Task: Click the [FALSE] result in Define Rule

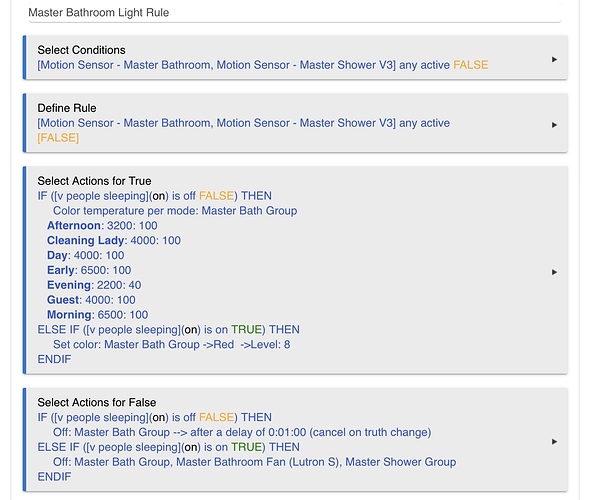Action: (58, 138)
